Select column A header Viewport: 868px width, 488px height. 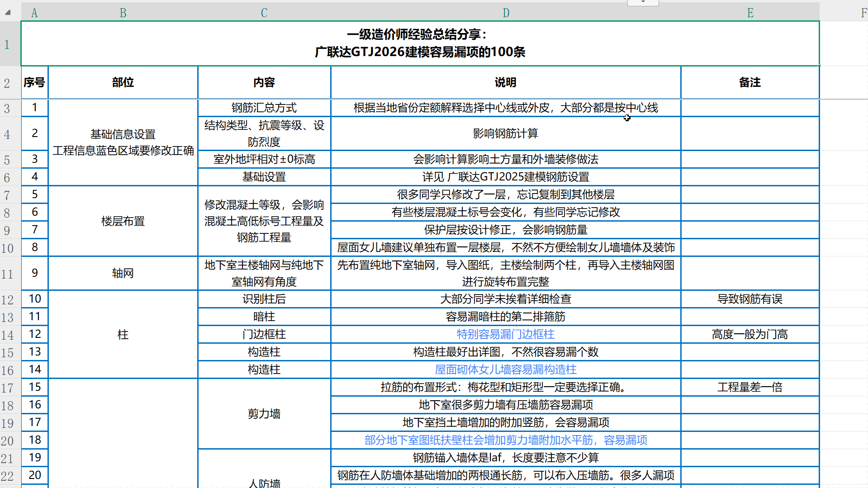click(34, 13)
